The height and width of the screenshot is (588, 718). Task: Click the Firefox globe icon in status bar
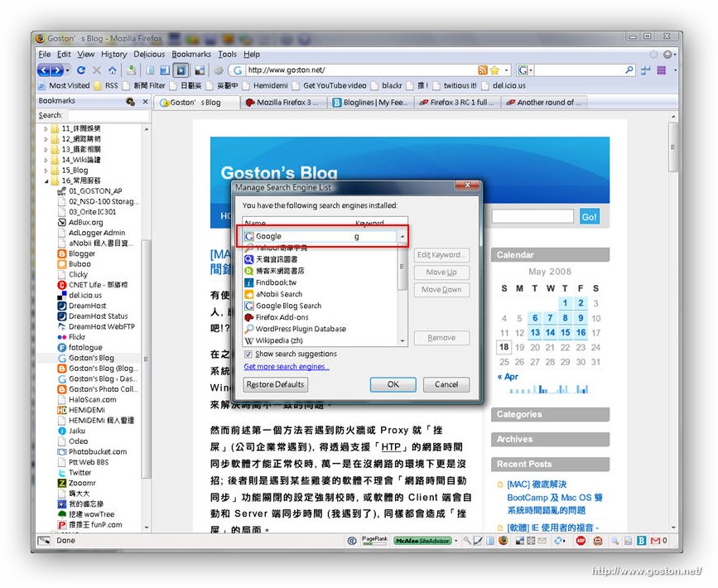(x=504, y=541)
